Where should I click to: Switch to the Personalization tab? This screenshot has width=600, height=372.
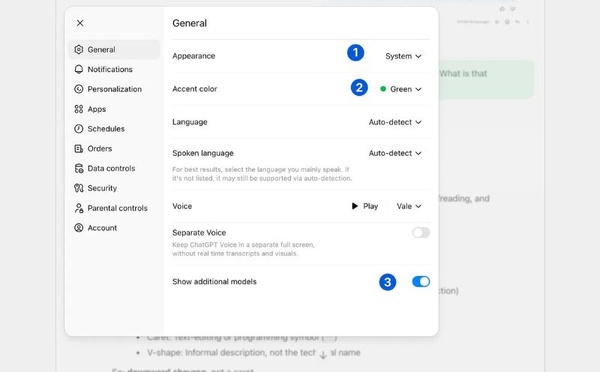tap(114, 89)
